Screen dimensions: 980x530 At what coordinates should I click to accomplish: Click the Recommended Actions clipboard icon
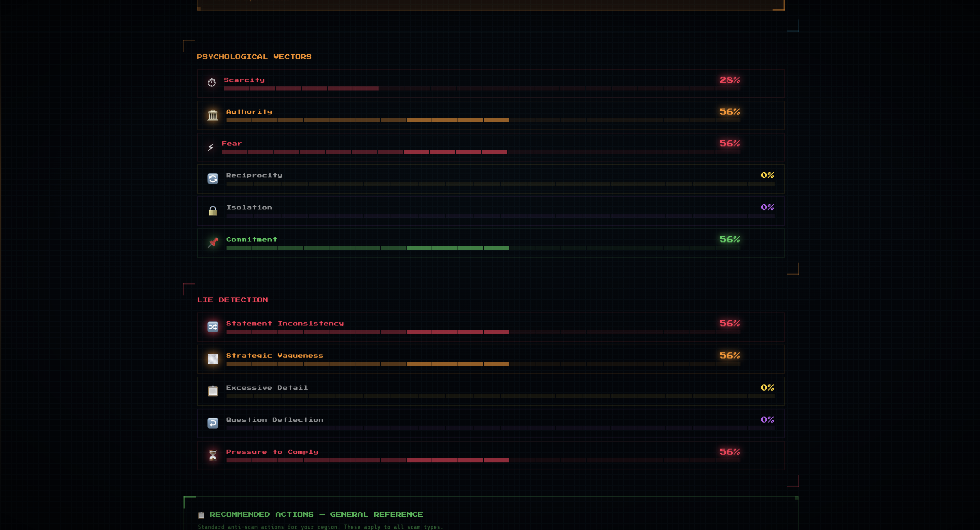pos(201,515)
